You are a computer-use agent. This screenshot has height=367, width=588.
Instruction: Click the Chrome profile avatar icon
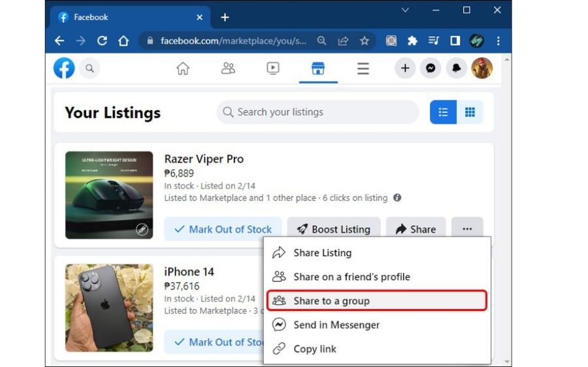477,41
